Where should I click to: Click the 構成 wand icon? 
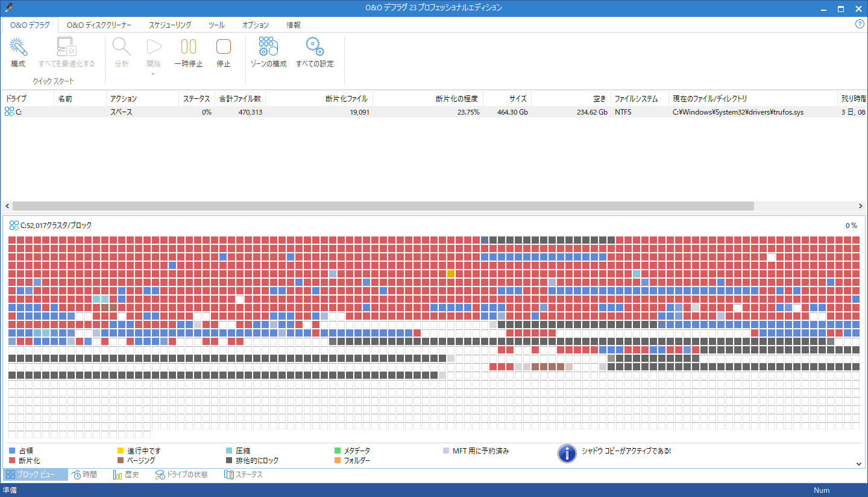point(18,47)
